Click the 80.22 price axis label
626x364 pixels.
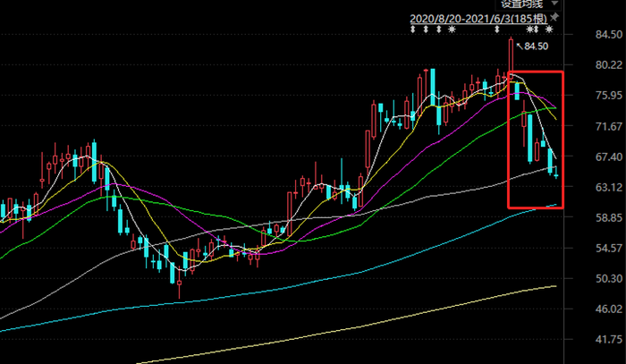[609, 65]
